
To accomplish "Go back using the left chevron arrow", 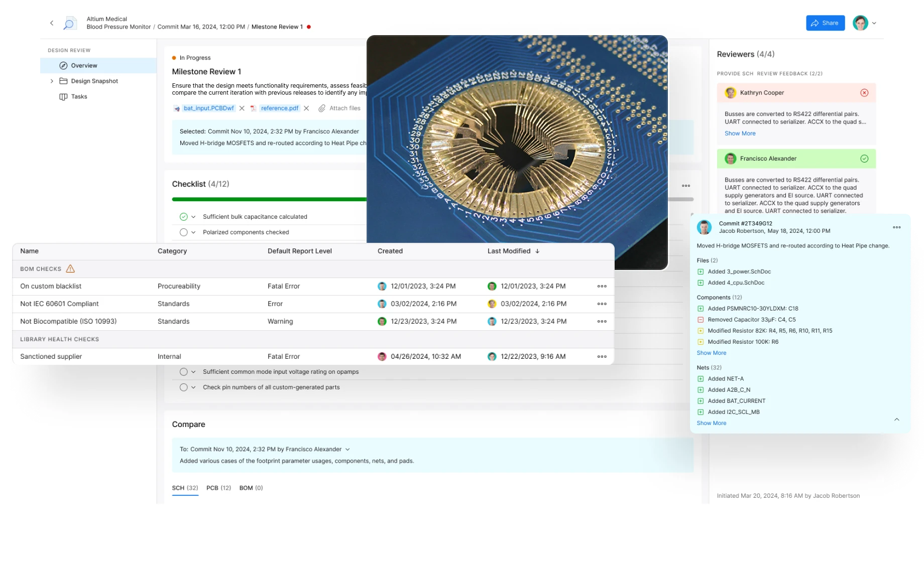I will [52, 23].
